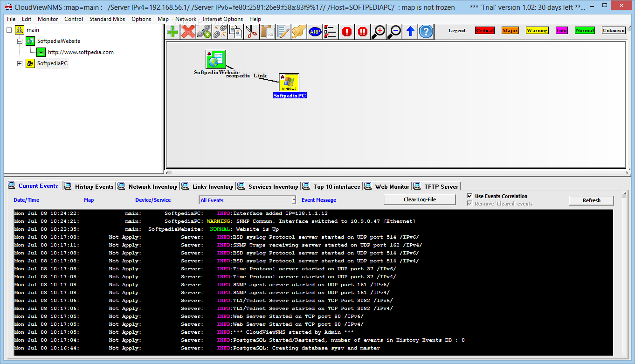Select the Current Events tab

click(34, 186)
